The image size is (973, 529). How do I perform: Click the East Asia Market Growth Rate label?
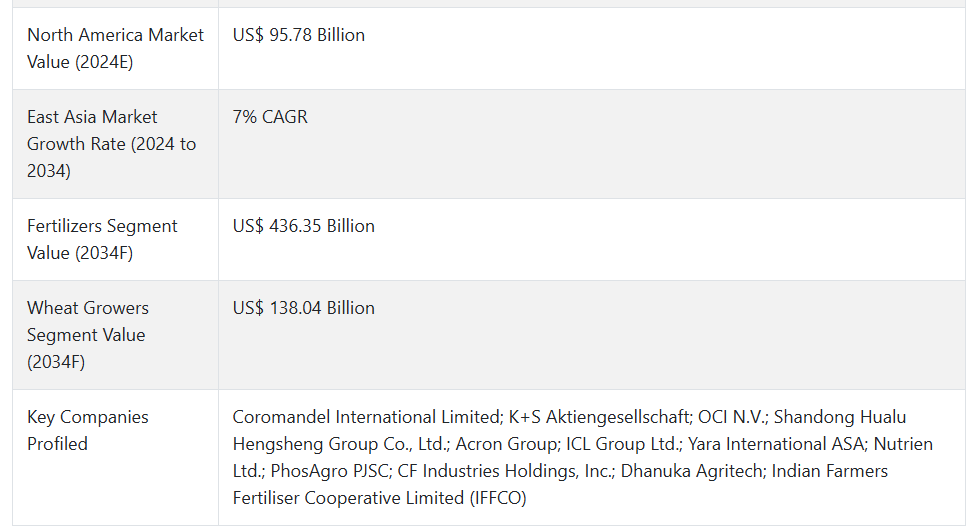click(x=111, y=143)
